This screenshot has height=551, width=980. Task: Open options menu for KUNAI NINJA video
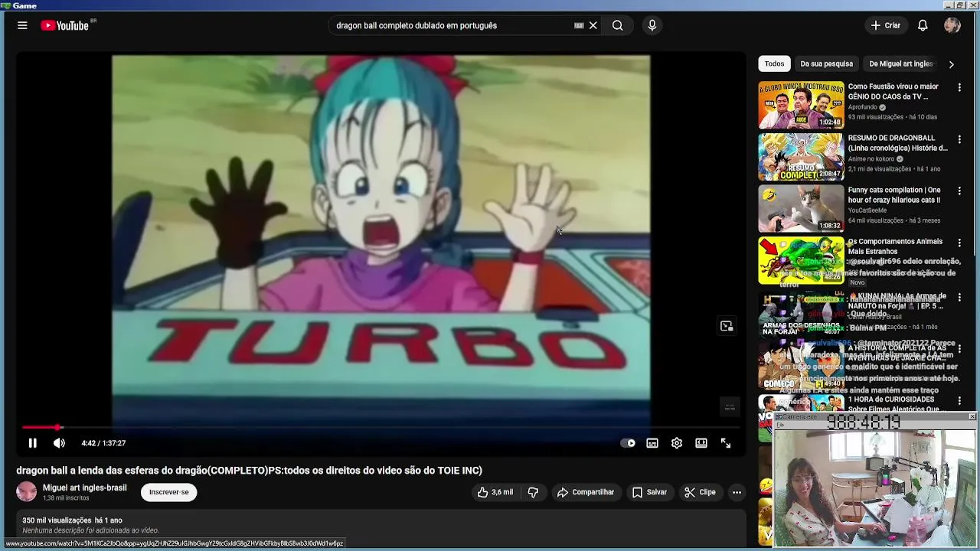[959, 298]
